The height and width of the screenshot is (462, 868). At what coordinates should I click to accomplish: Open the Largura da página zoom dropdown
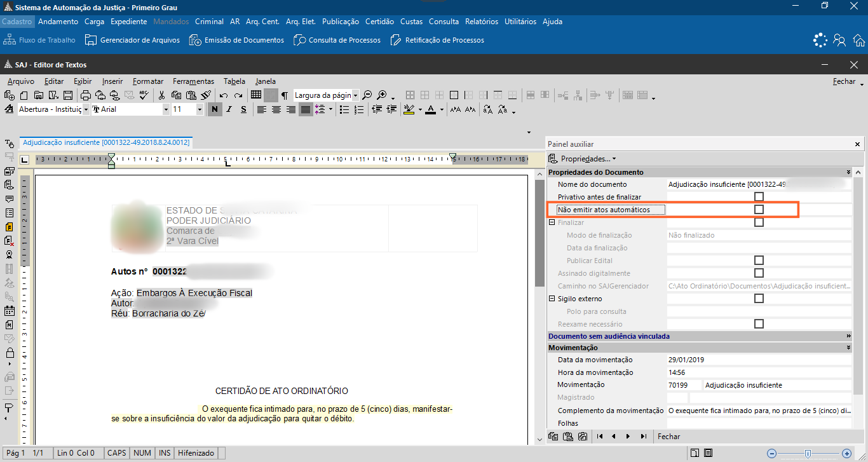pos(355,95)
